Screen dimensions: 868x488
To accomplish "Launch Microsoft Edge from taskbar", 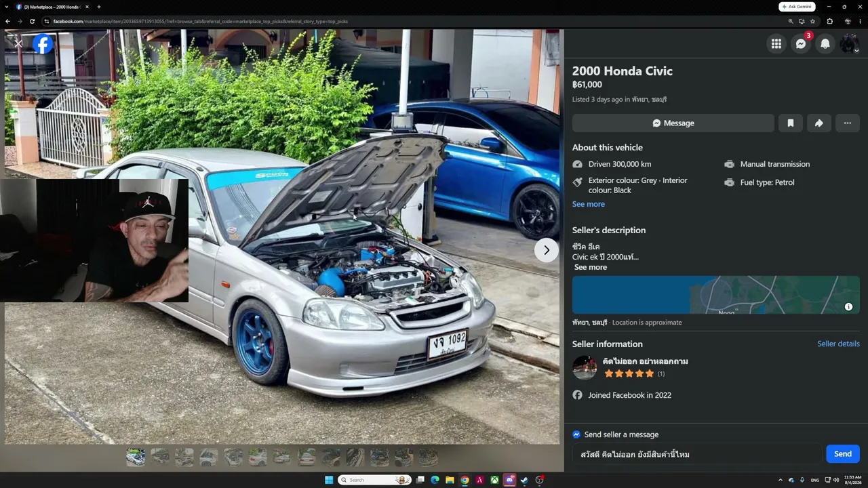I will 435,480.
